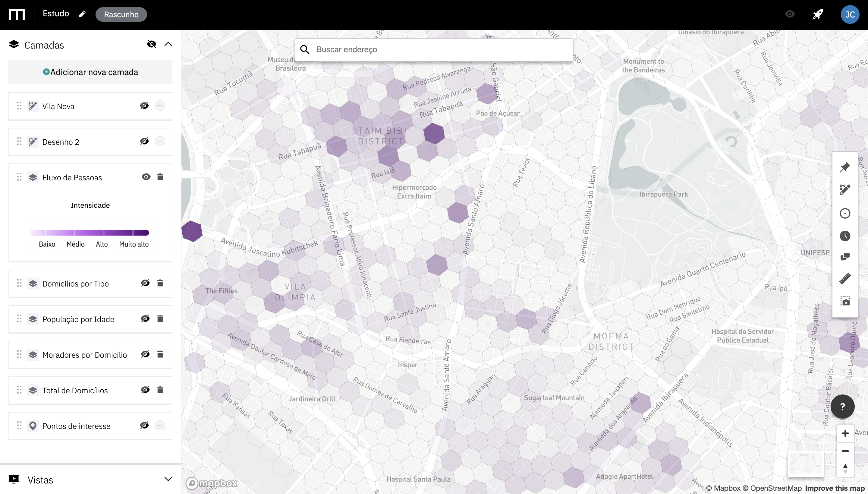This screenshot has width=868, height=494.
Task: Click Adicionar nova camada button
Action: coord(90,72)
